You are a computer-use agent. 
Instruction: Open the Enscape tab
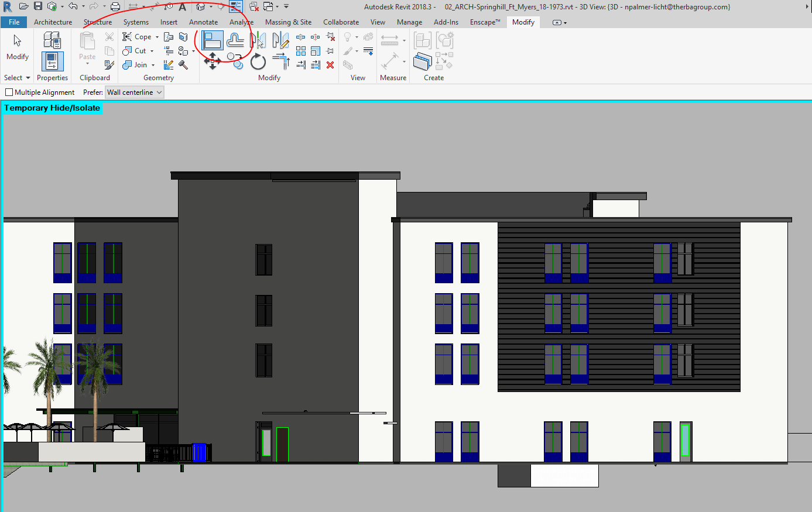tap(485, 22)
